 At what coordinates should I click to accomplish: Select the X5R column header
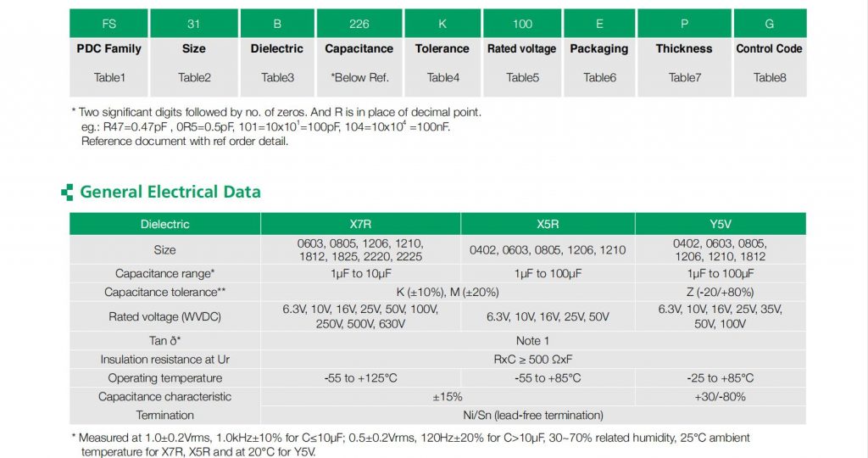[x=548, y=225]
